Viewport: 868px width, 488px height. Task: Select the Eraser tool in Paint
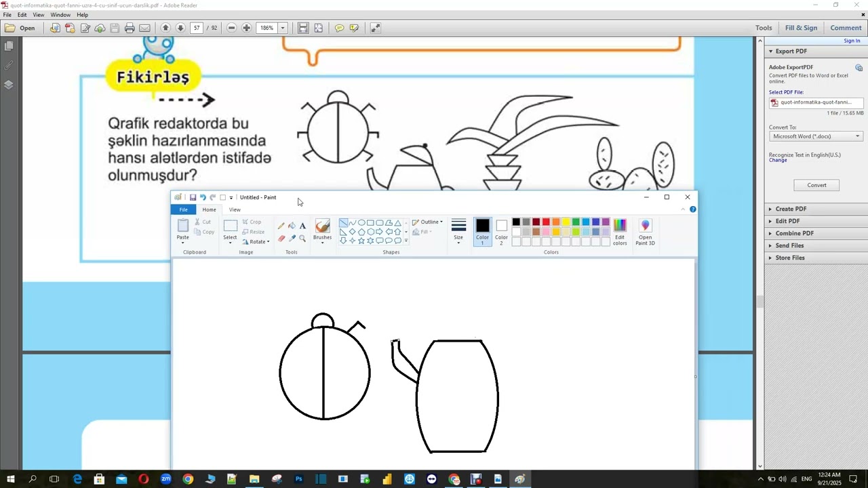281,238
